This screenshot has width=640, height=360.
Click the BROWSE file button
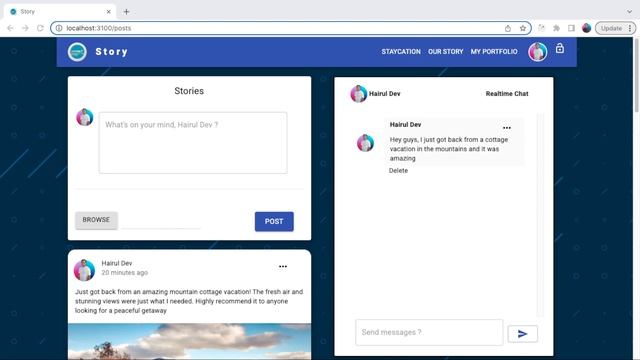coord(96,220)
